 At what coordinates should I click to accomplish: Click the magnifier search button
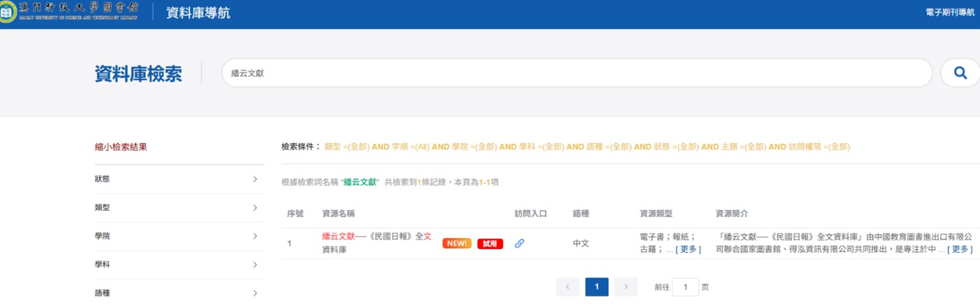[x=960, y=73]
